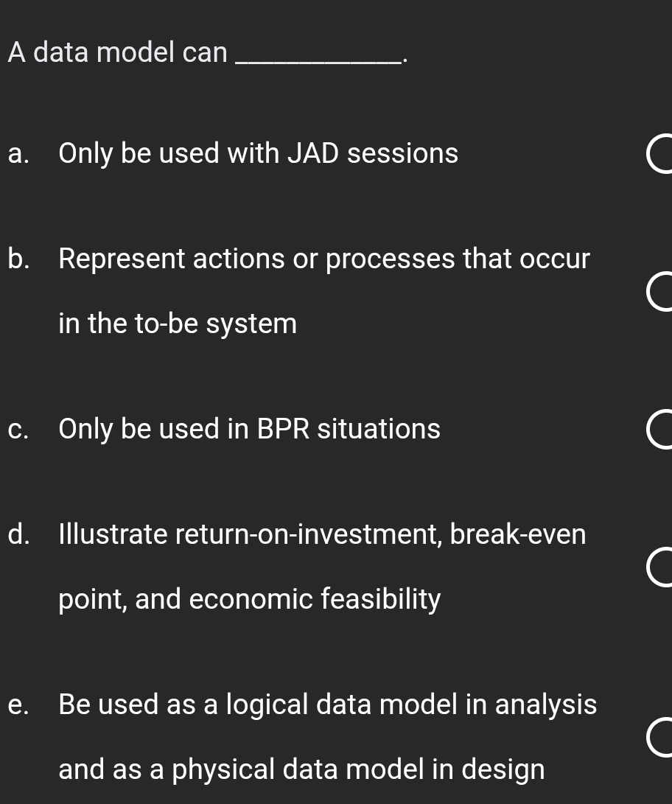
Task: Click text 'point, and economic feasibility'
Action: point(249,599)
